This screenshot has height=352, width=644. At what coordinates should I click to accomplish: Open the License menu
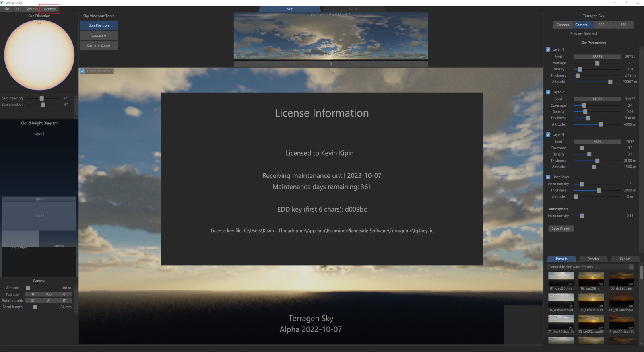[x=50, y=9]
